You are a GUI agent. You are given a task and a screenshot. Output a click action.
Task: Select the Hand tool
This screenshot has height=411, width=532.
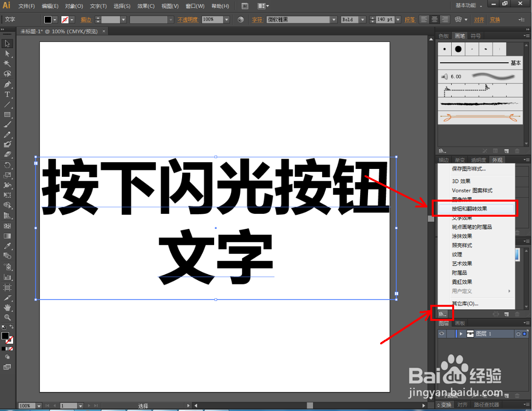click(x=7, y=307)
